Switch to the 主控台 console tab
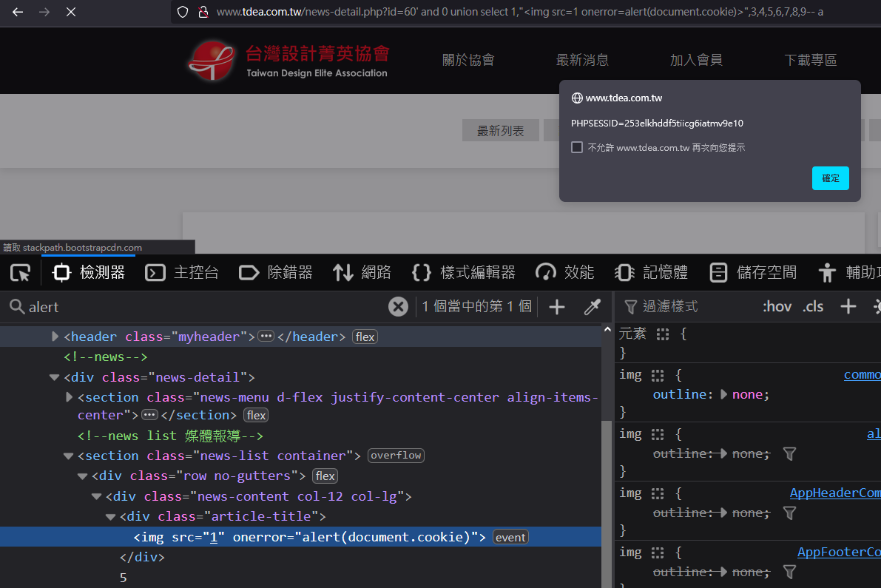Viewport: 881px width, 588px height. click(x=182, y=273)
